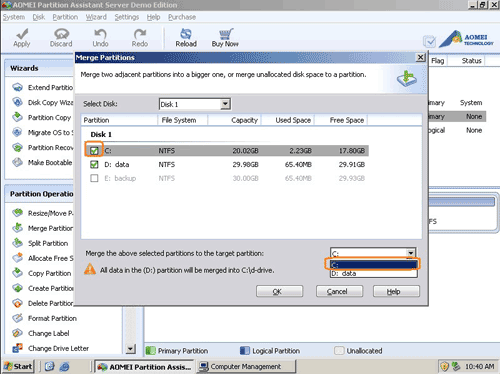This screenshot has width=500, height=374.
Task: Sort by the Free Space column header
Action: click(341, 120)
